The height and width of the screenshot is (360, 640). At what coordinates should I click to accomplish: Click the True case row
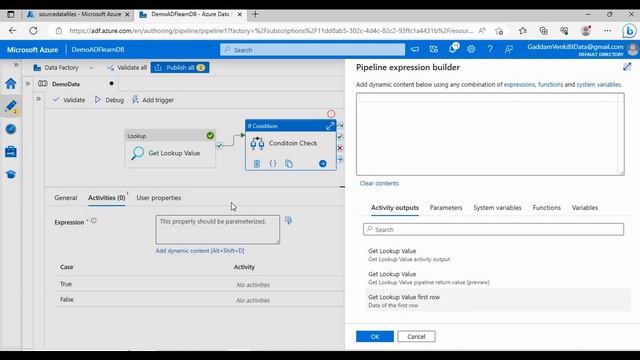click(x=200, y=284)
